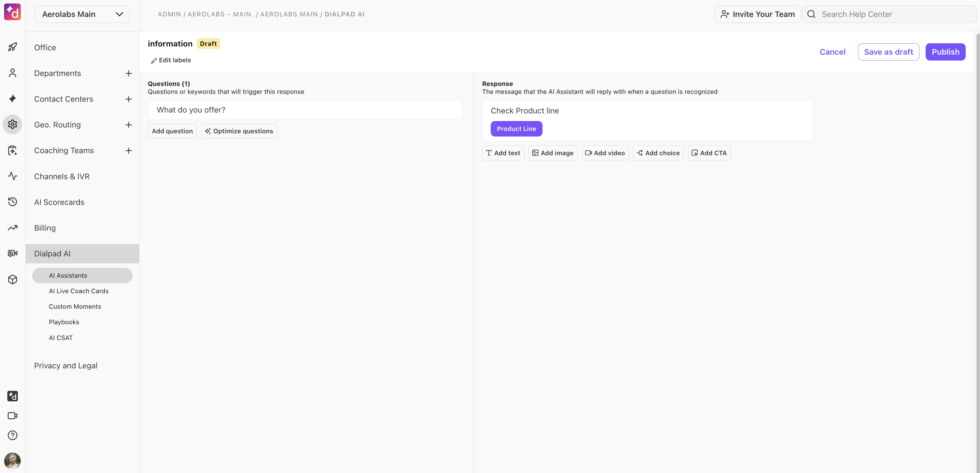980x473 pixels.
Task: Click the Product Line CTA button
Action: tap(516, 129)
